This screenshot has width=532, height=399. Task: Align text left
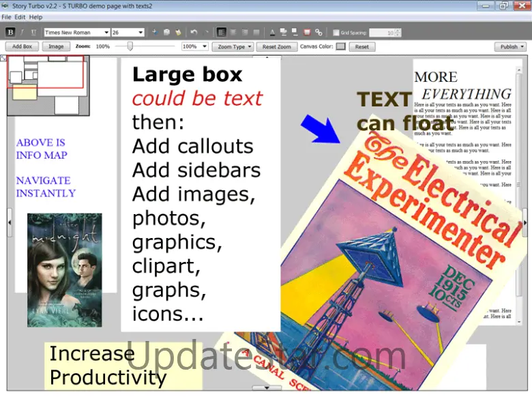click(x=221, y=32)
